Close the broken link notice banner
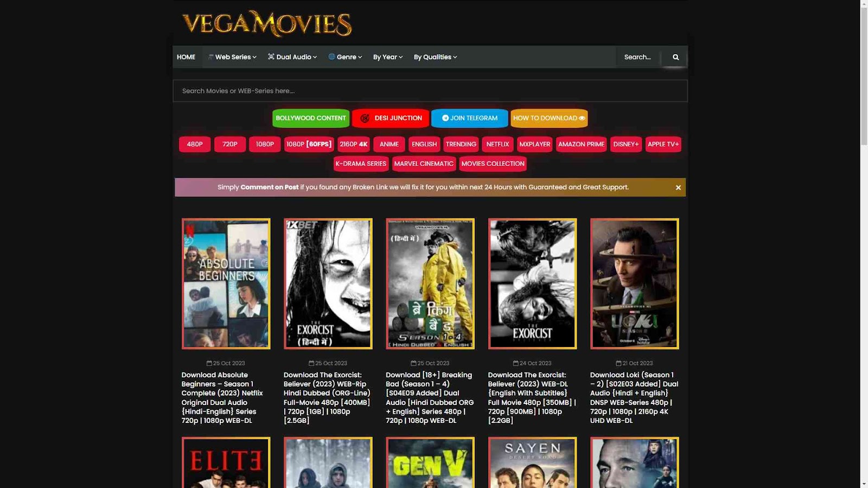 (678, 188)
